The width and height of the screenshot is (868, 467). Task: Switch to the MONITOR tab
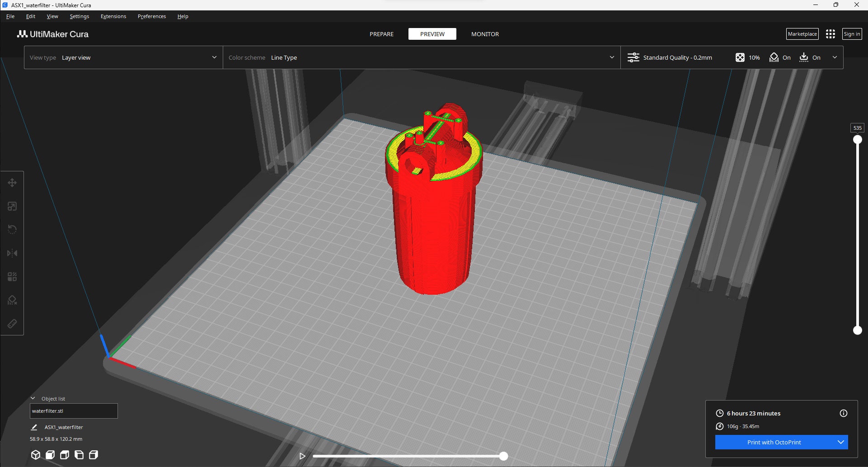[x=484, y=34]
